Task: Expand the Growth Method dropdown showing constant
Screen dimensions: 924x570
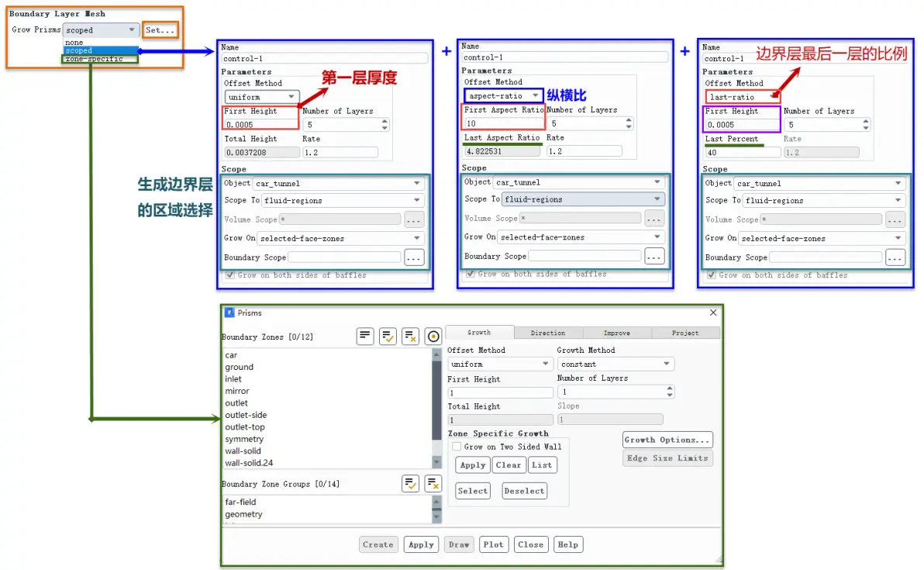Action: click(x=615, y=364)
